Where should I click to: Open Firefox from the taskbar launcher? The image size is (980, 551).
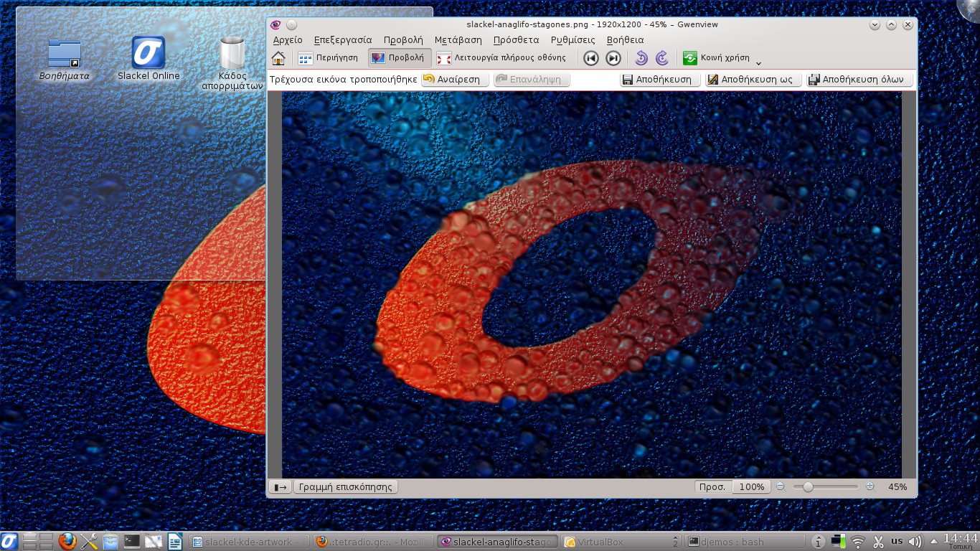click(67, 541)
